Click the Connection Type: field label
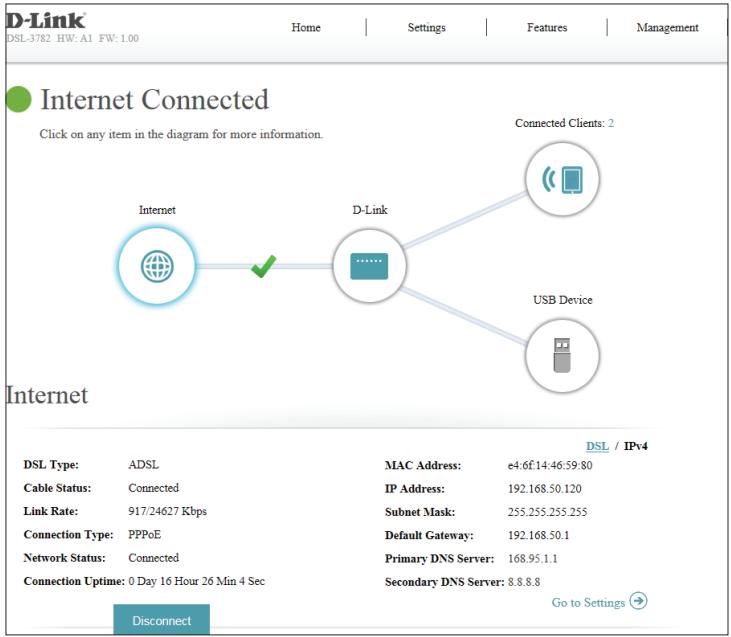 69,534
